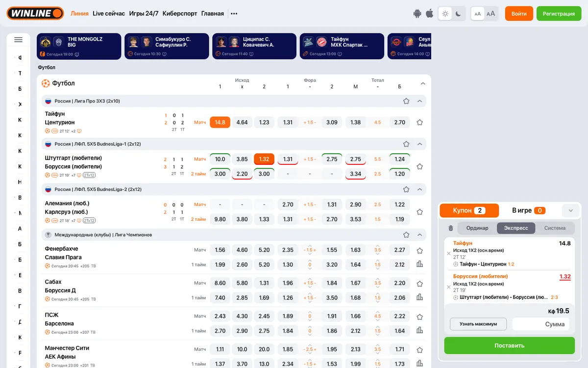Star the Алемания – Карлсруэ match

pyautogui.click(x=419, y=212)
